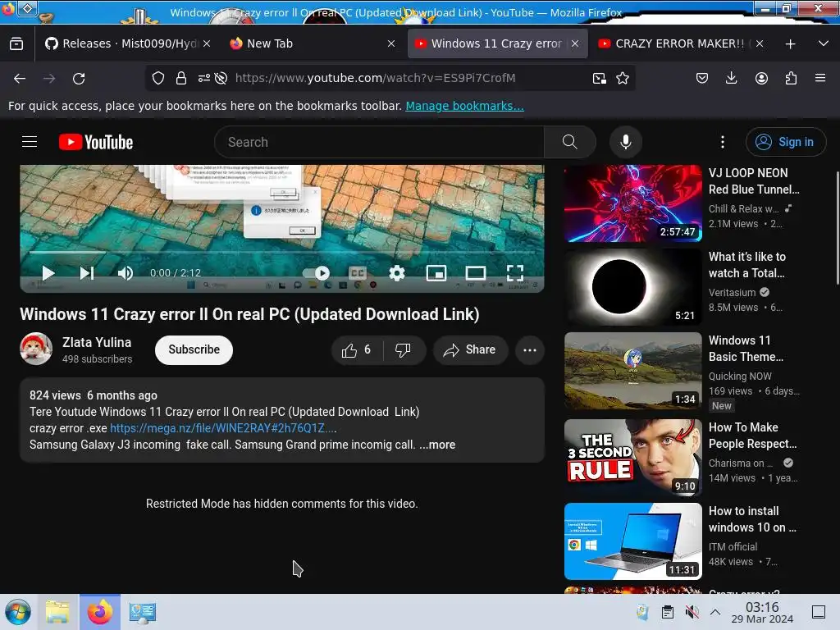Close the New Tab tab
The height and width of the screenshot is (630, 840).
click(391, 44)
